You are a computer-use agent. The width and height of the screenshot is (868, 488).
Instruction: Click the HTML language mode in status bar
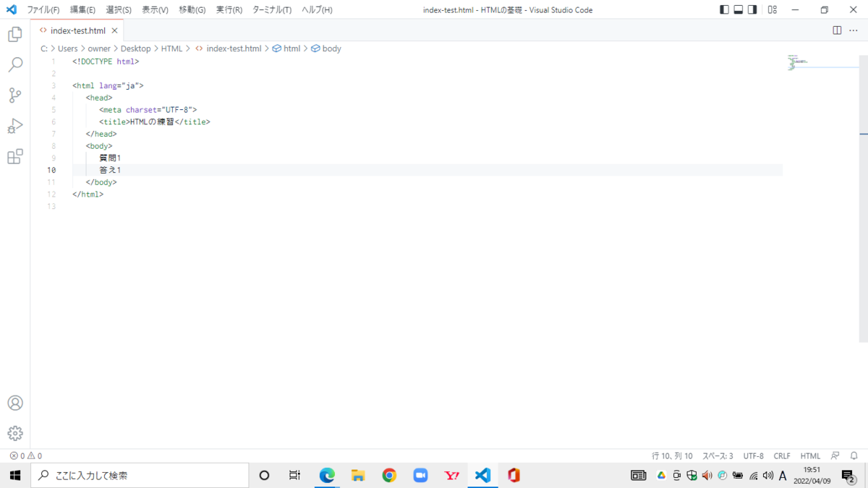click(810, 455)
